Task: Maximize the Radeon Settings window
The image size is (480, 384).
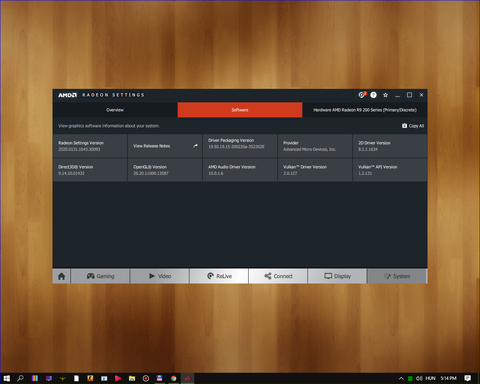Action: pyautogui.click(x=409, y=95)
